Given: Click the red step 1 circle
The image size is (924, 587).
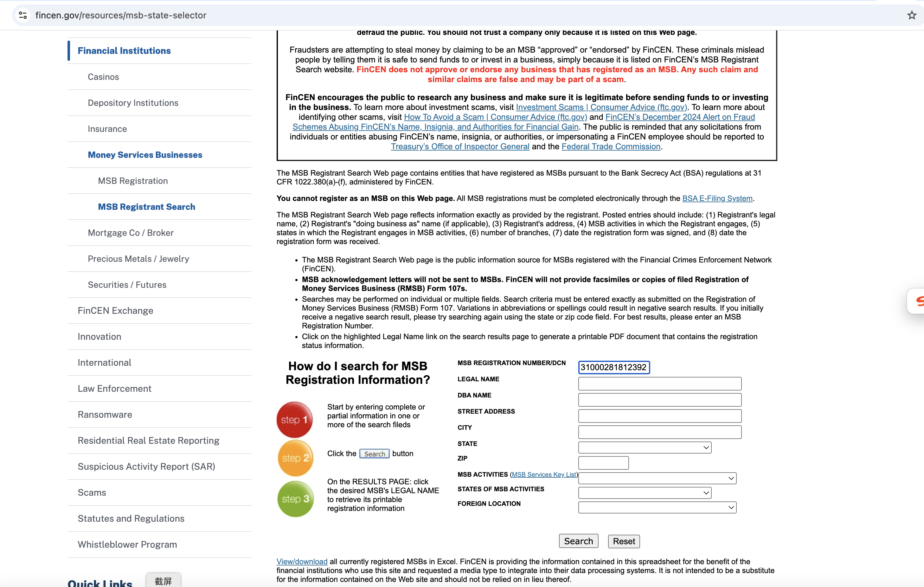Looking at the screenshot, I should coord(295,420).
